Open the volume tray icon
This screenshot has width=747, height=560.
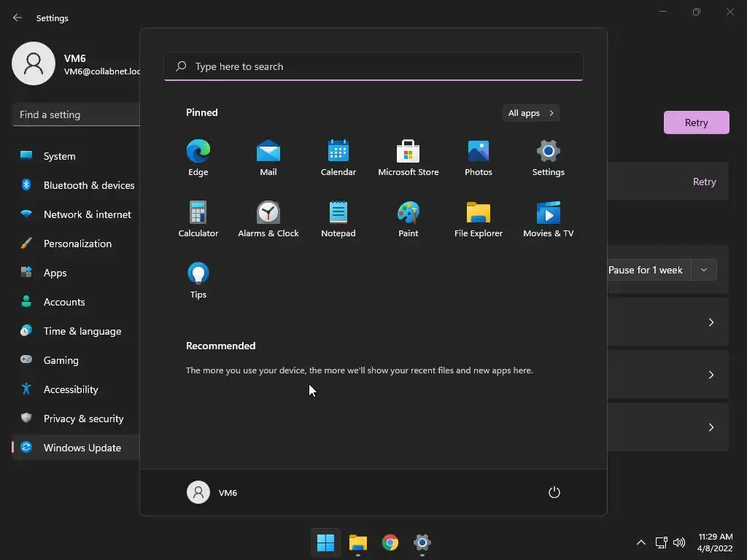click(679, 542)
